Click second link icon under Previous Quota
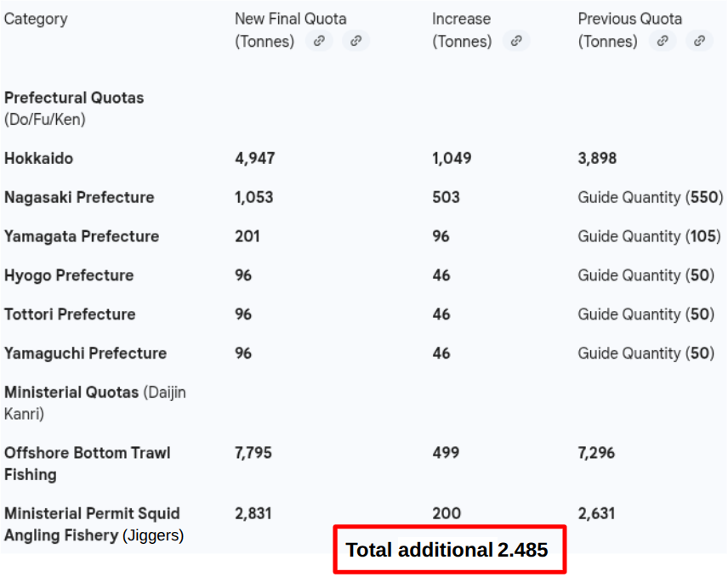This screenshot has height=577, width=728. point(699,41)
